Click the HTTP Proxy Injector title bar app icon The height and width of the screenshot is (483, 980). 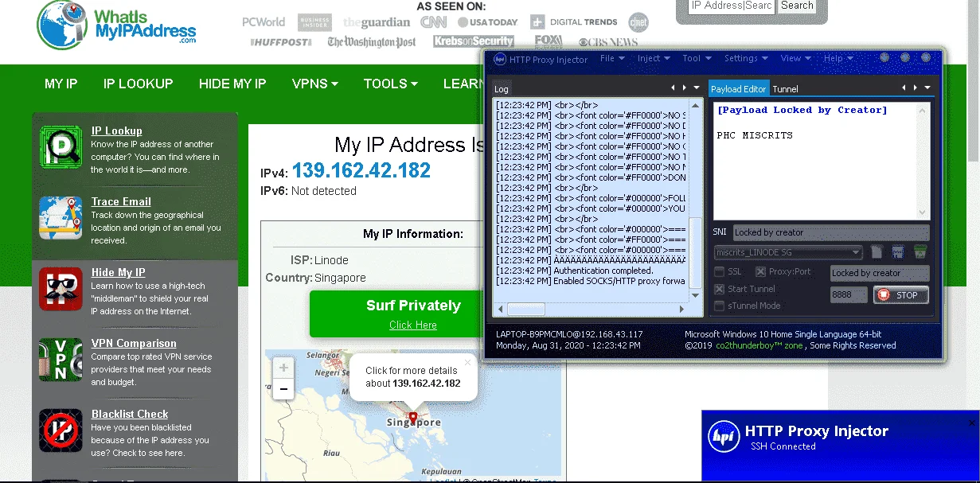[500, 59]
